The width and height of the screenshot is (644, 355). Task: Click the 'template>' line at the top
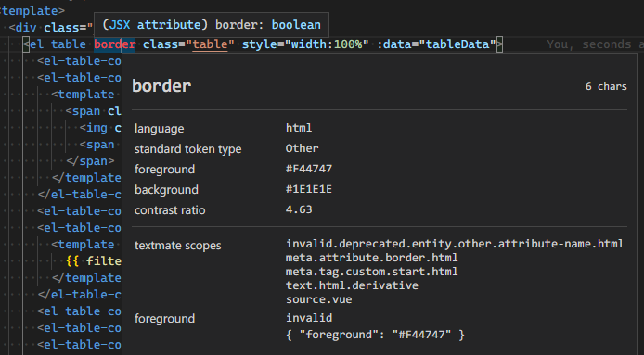[x=32, y=11]
